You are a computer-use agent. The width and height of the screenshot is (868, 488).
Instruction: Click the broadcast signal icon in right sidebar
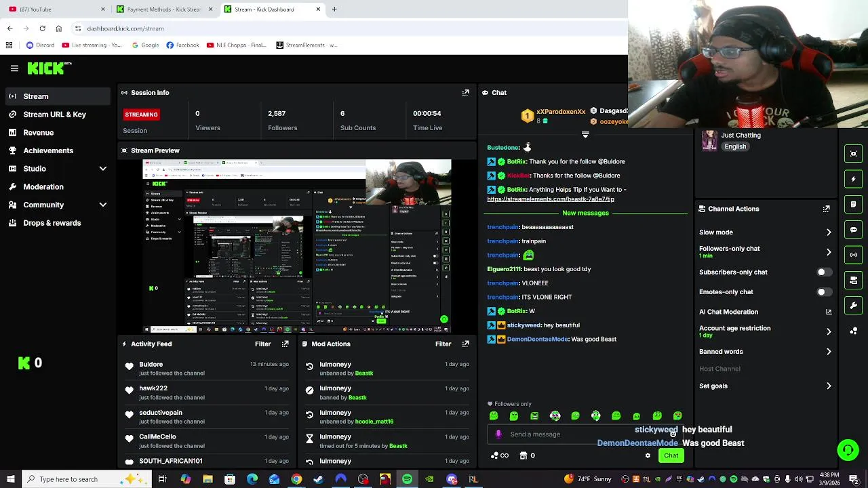click(854, 255)
